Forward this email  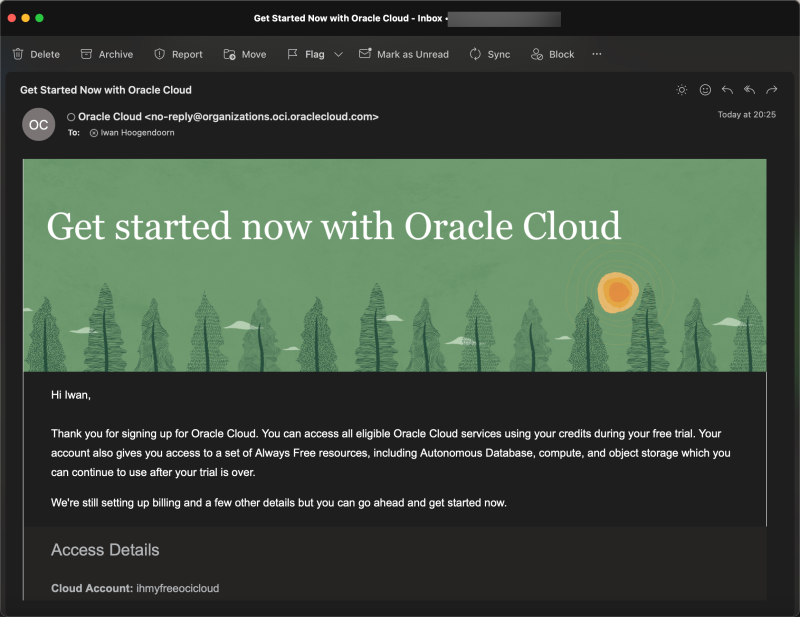click(x=770, y=90)
